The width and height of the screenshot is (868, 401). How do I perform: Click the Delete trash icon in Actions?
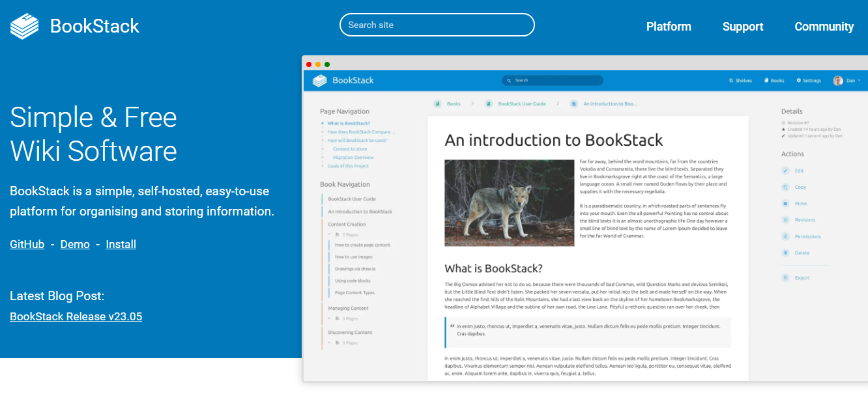tap(785, 253)
